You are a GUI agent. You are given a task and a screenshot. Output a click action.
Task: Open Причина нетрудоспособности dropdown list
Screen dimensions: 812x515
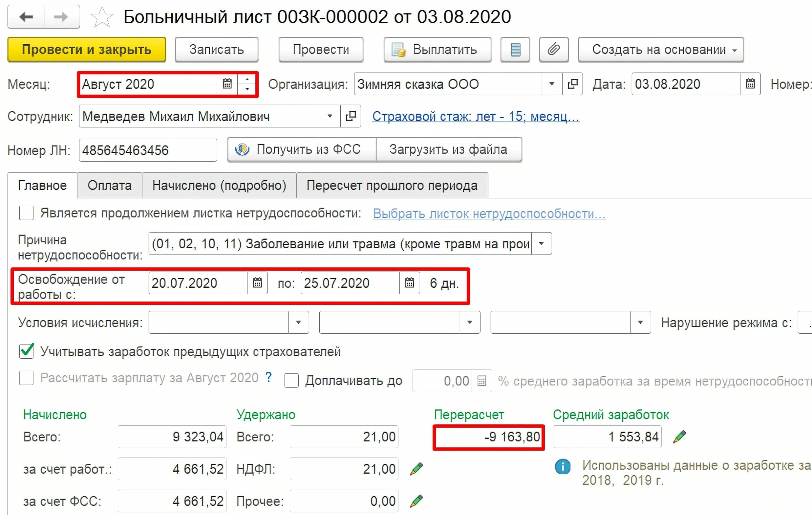[541, 243]
